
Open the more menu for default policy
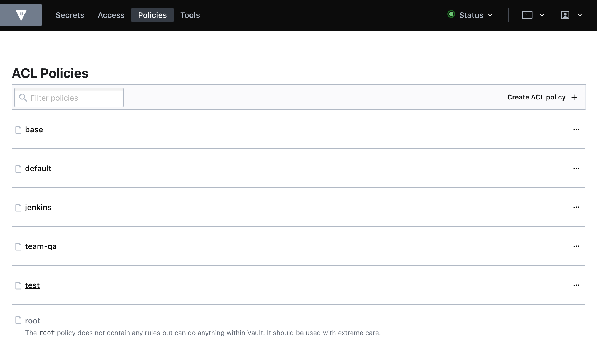576,168
